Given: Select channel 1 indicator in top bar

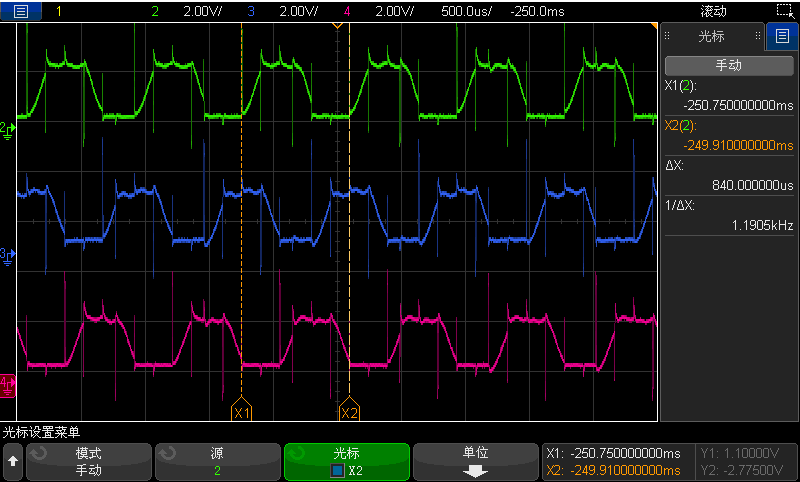Looking at the screenshot, I should point(59,11).
